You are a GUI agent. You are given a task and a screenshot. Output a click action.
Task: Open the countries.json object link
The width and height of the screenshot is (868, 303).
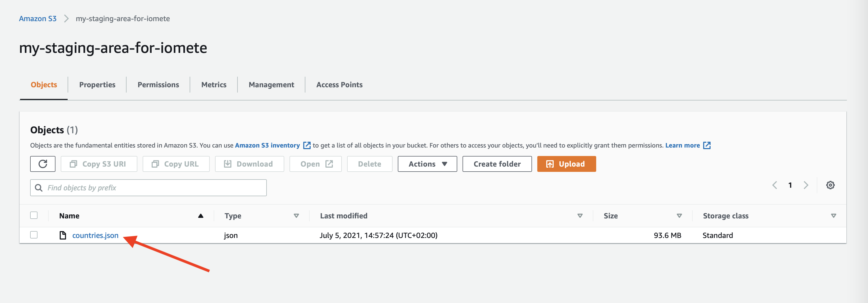click(x=95, y=236)
